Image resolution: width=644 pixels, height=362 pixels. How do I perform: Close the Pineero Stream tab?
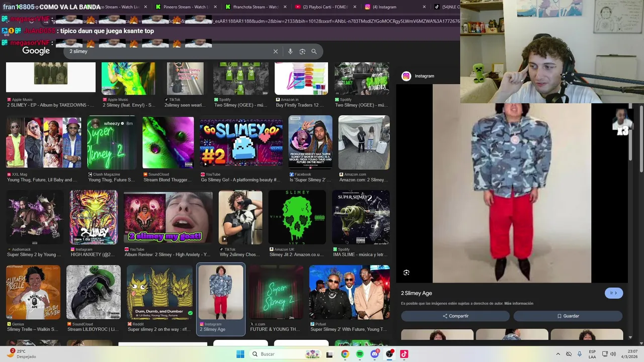pyautogui.click(x=216, y=7)
